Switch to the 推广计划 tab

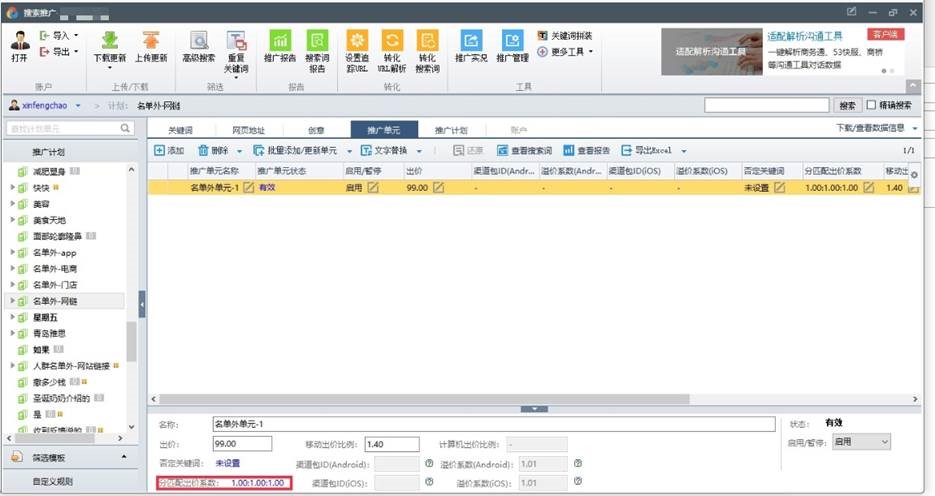pos(450,130)
